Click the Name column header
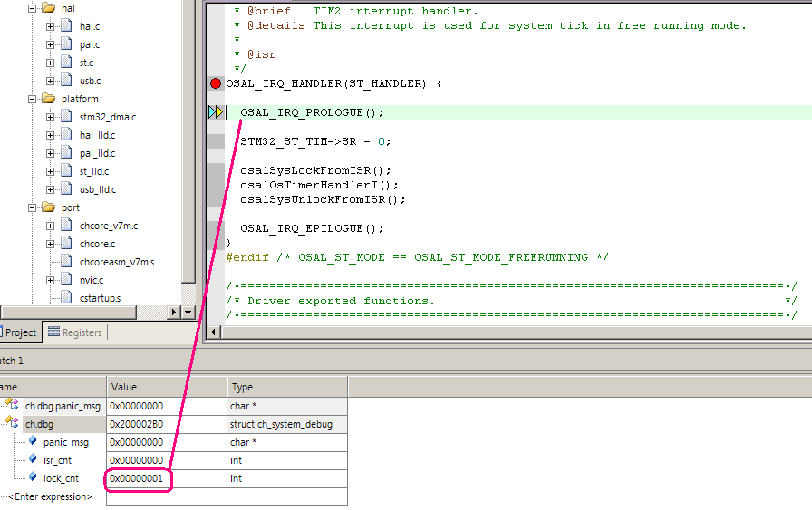Viewport: 812px width, 510px height. point(53,387)
